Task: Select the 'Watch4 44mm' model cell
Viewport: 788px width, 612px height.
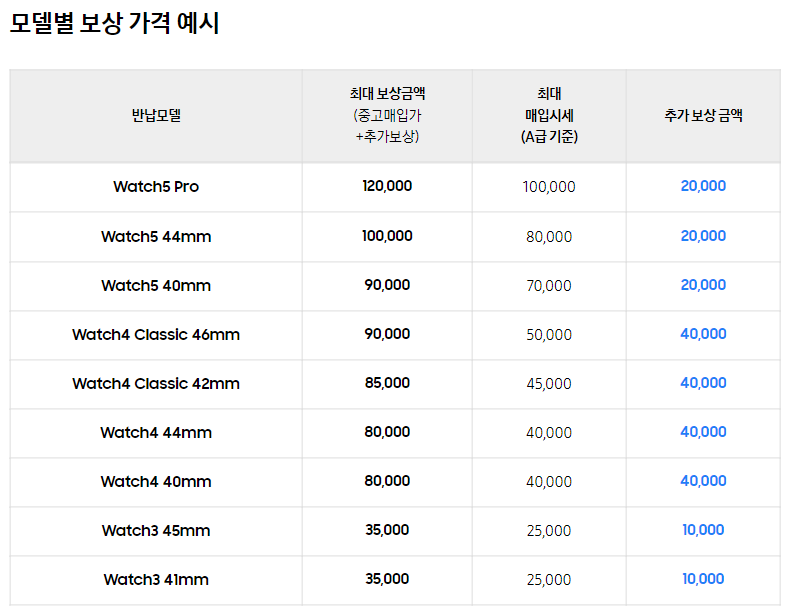Action: pos(156,433)
